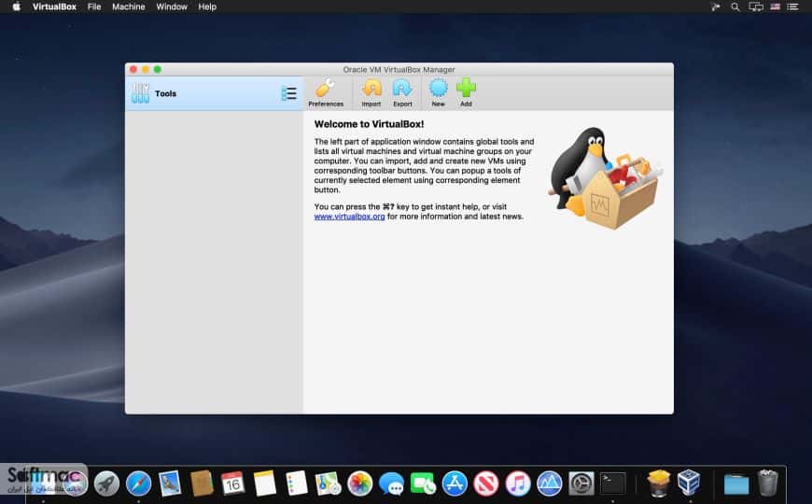812x504 pixels.
Task: Click the green zoom window button
Action: [158, 69]
